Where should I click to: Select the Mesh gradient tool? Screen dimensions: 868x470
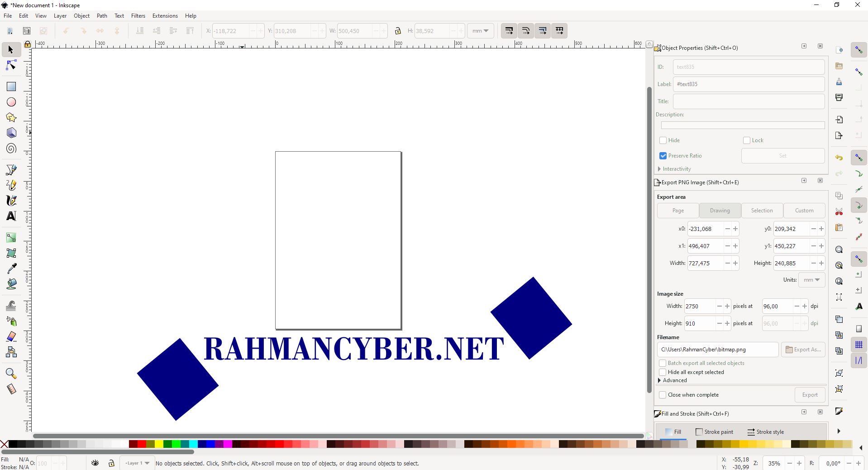coord(11,253)
